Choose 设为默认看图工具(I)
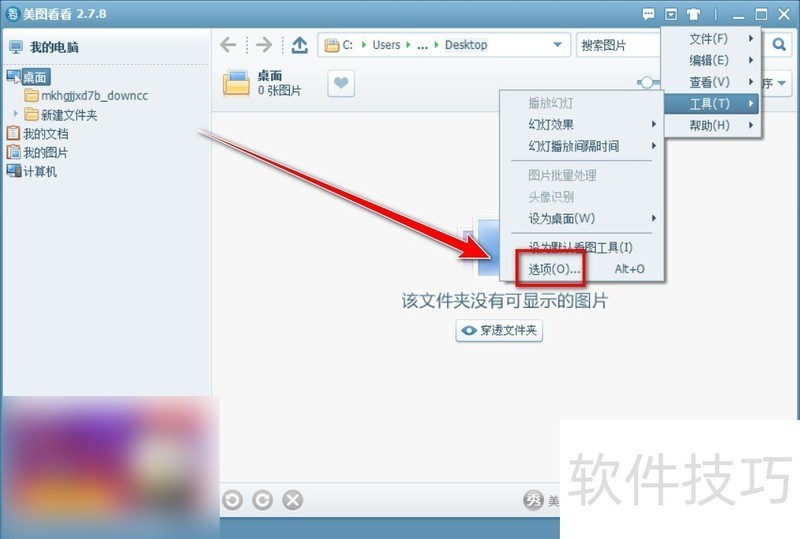 (x=582, y=247)
